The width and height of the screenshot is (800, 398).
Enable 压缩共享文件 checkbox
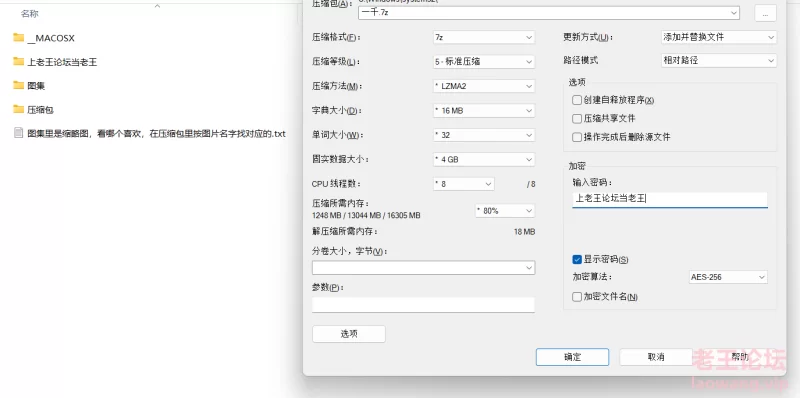pos(577,118)
